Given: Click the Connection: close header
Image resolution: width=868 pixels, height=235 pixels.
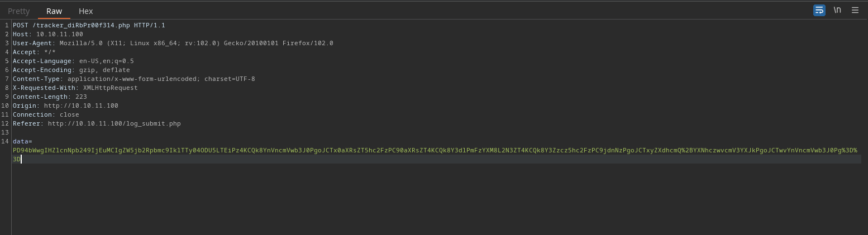Looking at the screenshot, I should [46, 114].
